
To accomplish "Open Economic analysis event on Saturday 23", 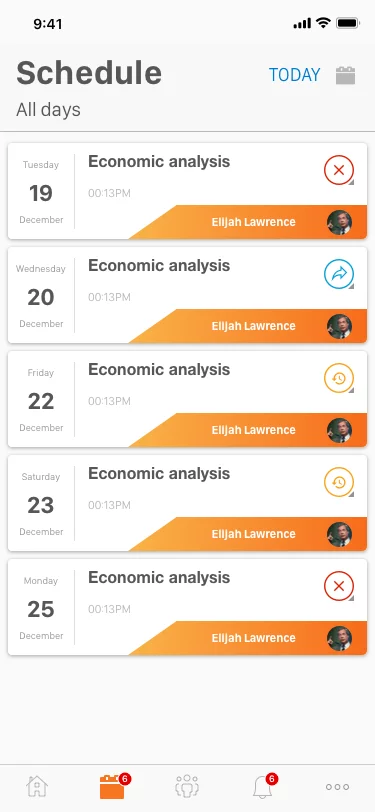I will coord(159,473).
